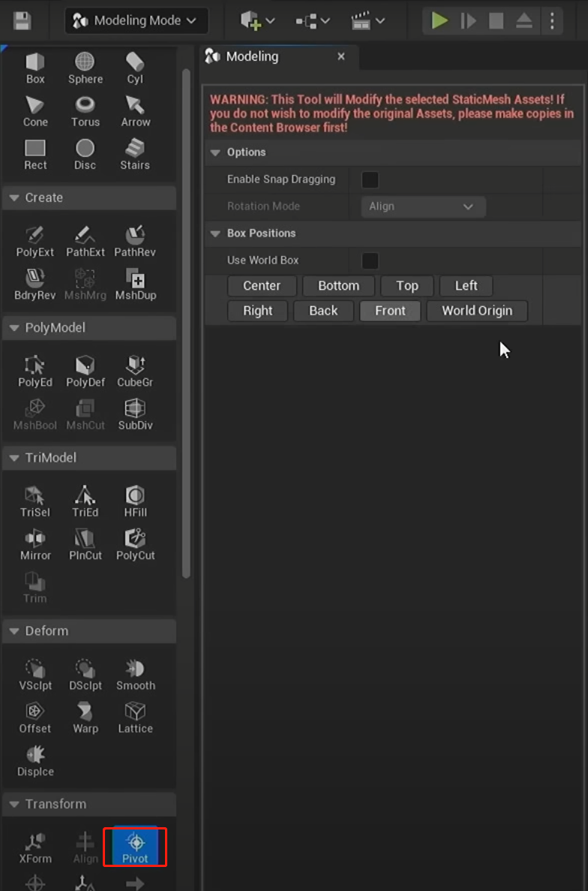
Task: Select the Box shape tool
Action: click(x=35, y=68)
